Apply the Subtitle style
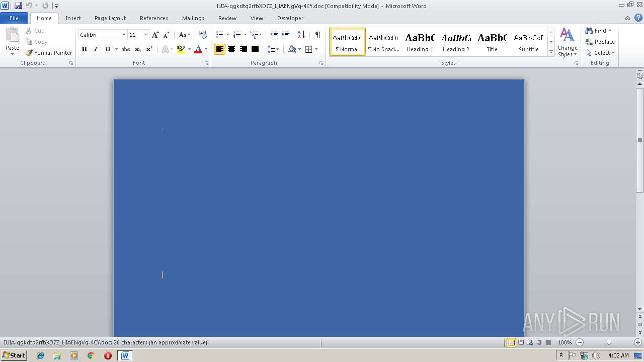This screenshot has width=644, height=362. point(528,42)
